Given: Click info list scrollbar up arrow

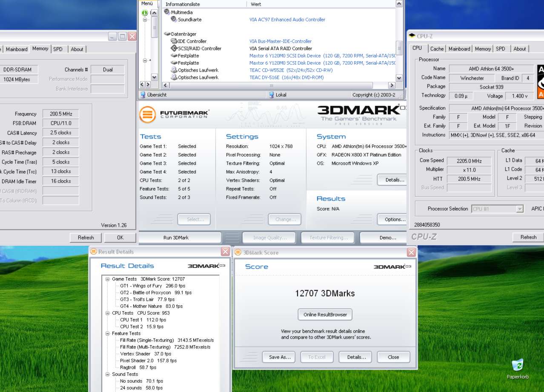Looking at the screenshot, I should coord(399,4).
